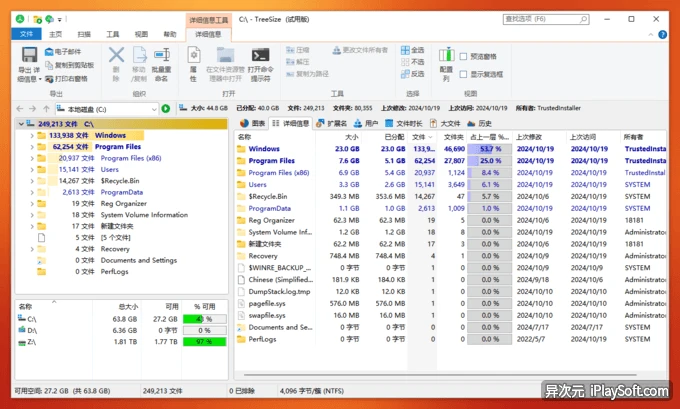
Task: Expand the ProgramData tree node
Action: 32,192
